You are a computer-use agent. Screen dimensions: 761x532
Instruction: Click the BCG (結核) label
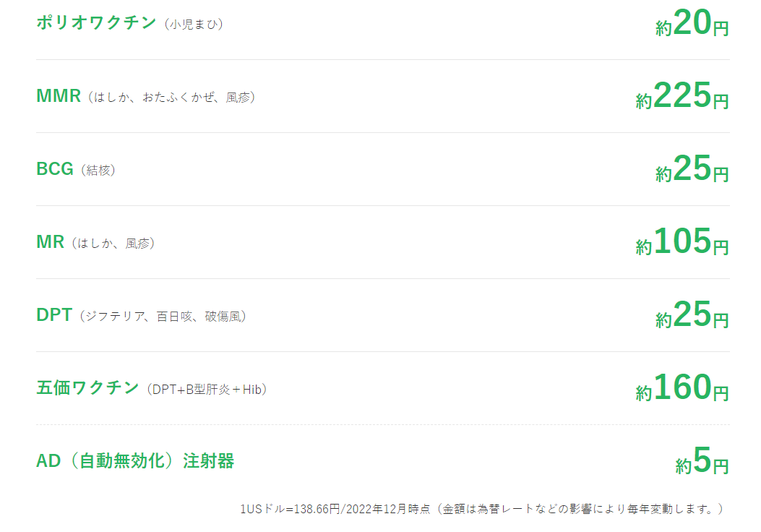tap(76, 169)
